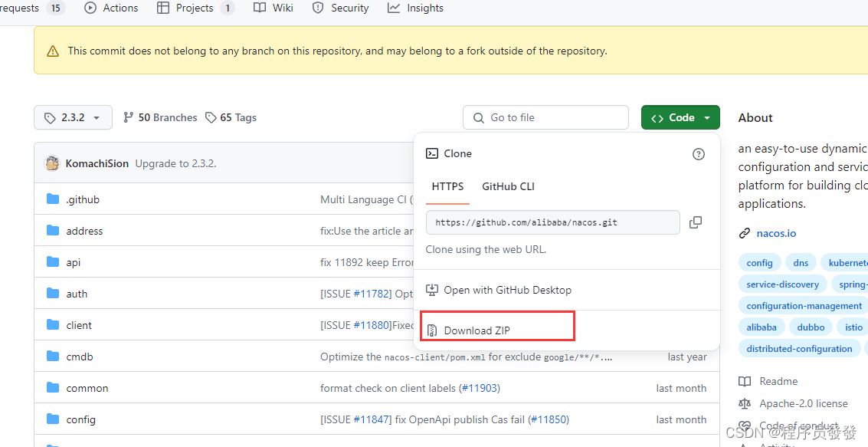Click the link icon beside nacos.io
This screenshot has height=447, width=868.
tap(745, 233)
